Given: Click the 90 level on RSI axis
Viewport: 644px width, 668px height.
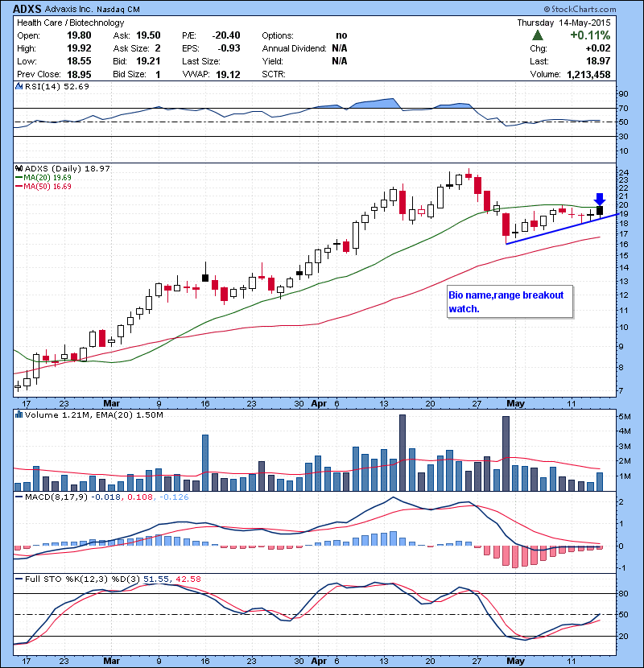Looking at the screenshot, I should 623,93.
